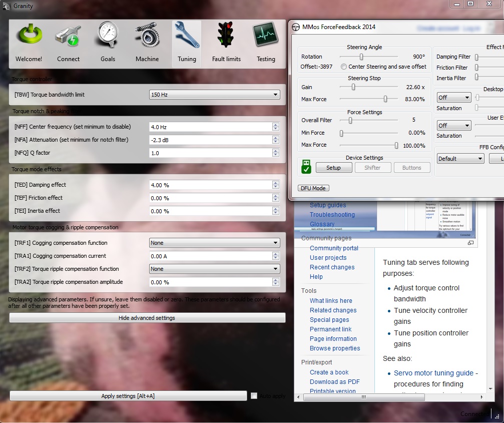Open the Cogging compensation function dropdown
This screenshot has width=504, height=423.
click(x=215, y=243)
